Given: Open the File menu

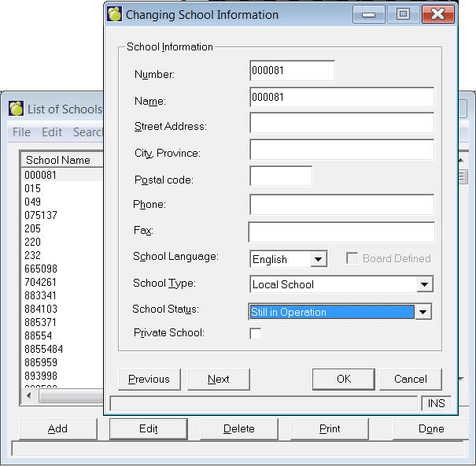Looking at the screenshot, I should click(21, 132).
